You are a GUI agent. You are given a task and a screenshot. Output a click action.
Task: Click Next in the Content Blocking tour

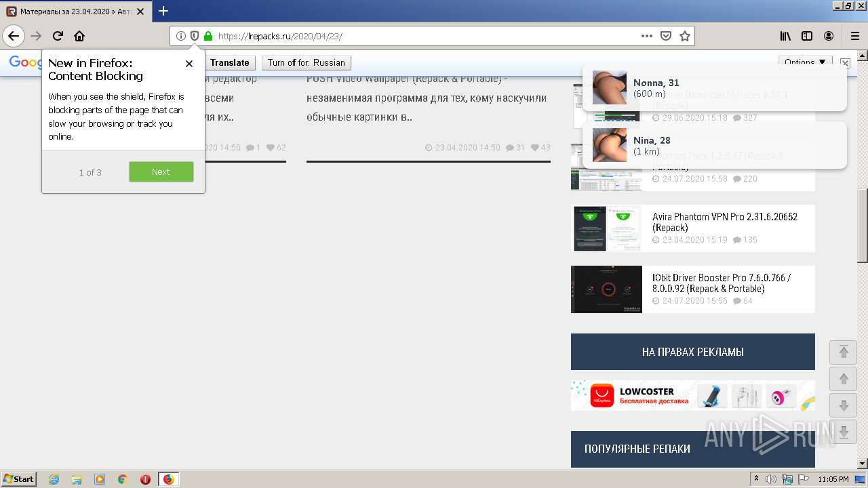tap(161, 171)
